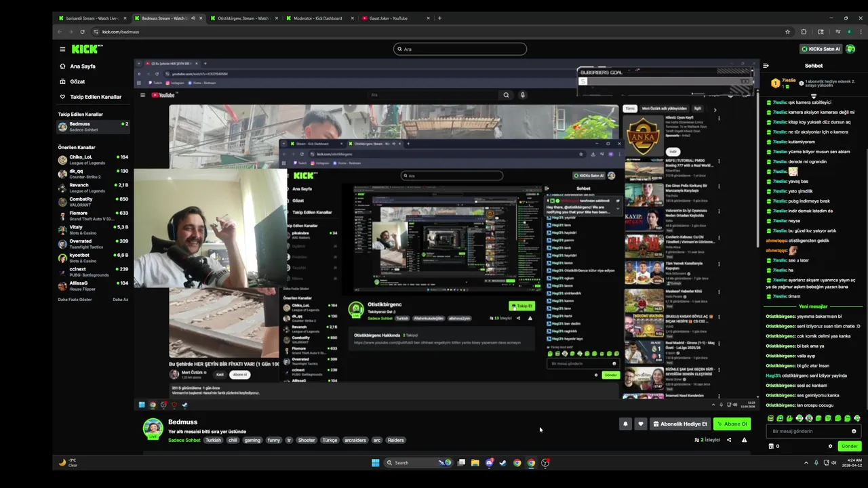
Task: Click the Sadece Sohbet category link
Action: click(184, 441)
